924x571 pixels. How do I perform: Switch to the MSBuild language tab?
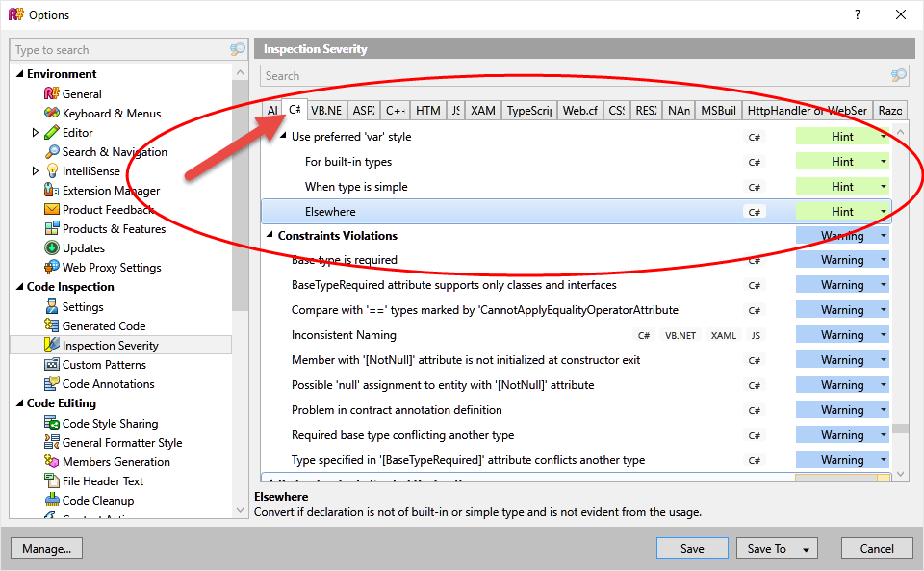(718, 110)
